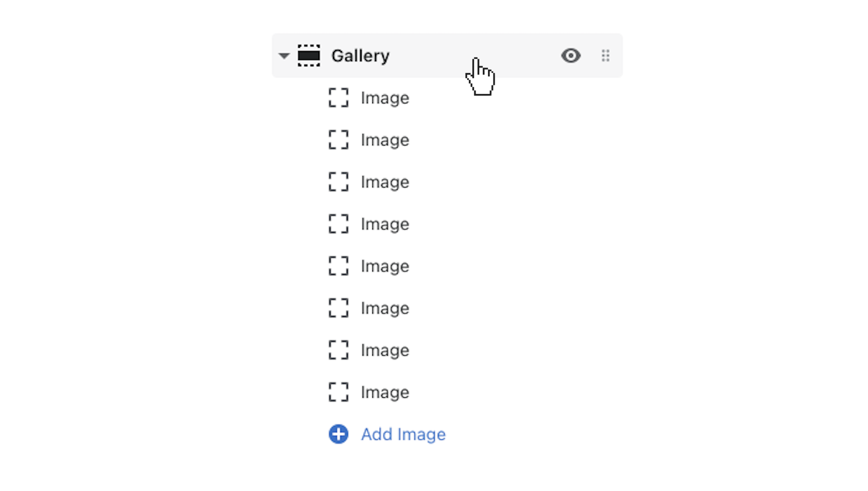
Task: Click the blue plus icon beside Add Image
Action: 338,434
